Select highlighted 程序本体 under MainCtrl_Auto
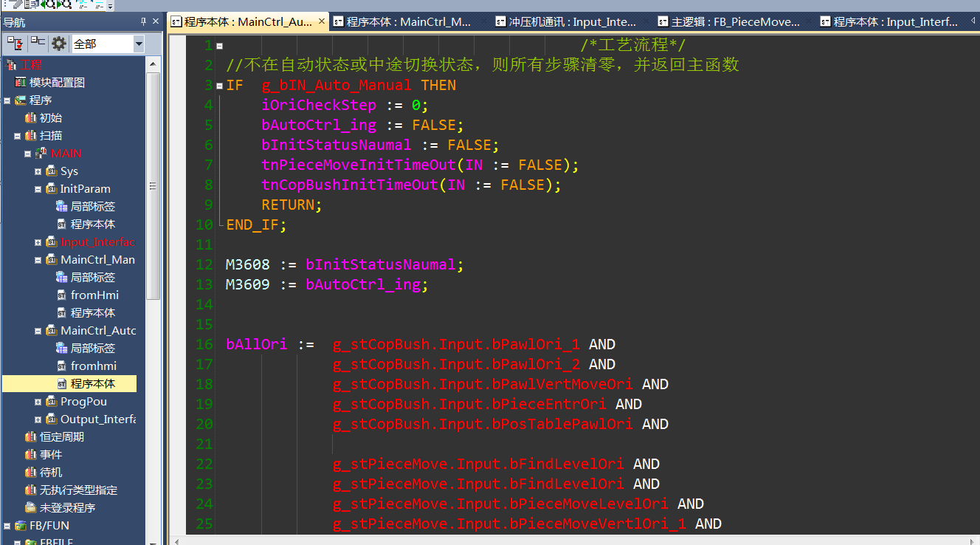This screenshot has width=980, height=545. coord(92,384)
